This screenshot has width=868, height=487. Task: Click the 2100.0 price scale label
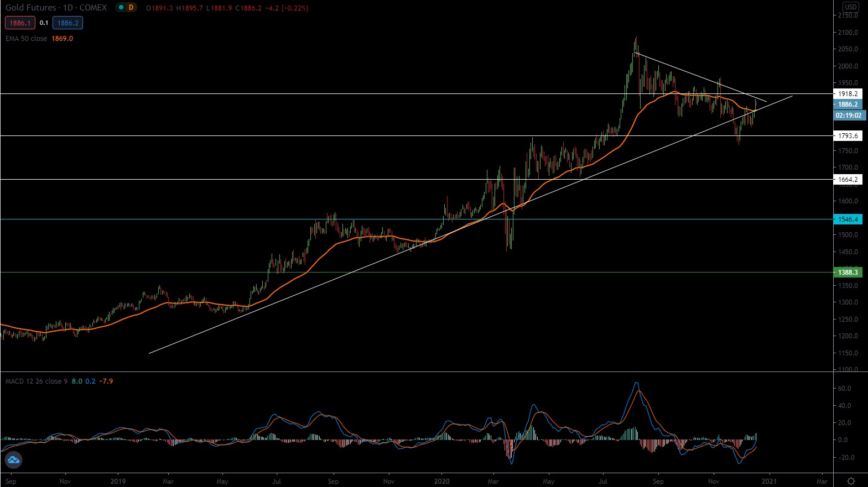tap(848, 33)
